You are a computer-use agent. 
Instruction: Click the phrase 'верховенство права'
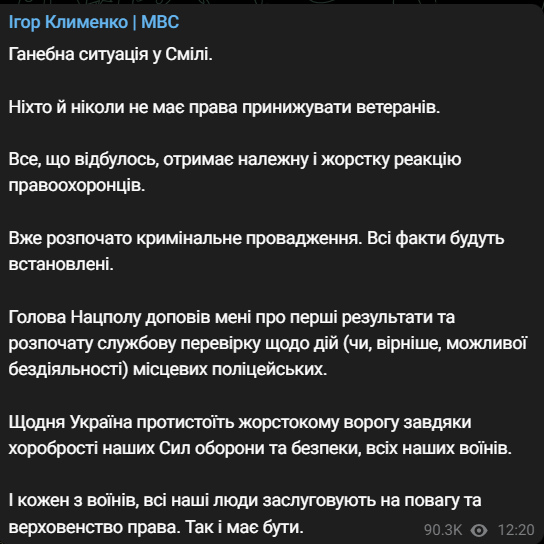pos(94,527)
